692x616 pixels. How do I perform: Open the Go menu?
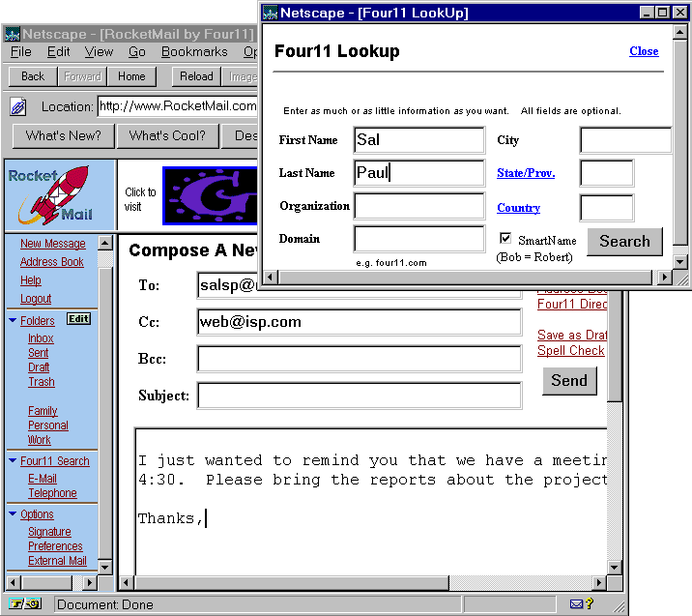[137, 52]
